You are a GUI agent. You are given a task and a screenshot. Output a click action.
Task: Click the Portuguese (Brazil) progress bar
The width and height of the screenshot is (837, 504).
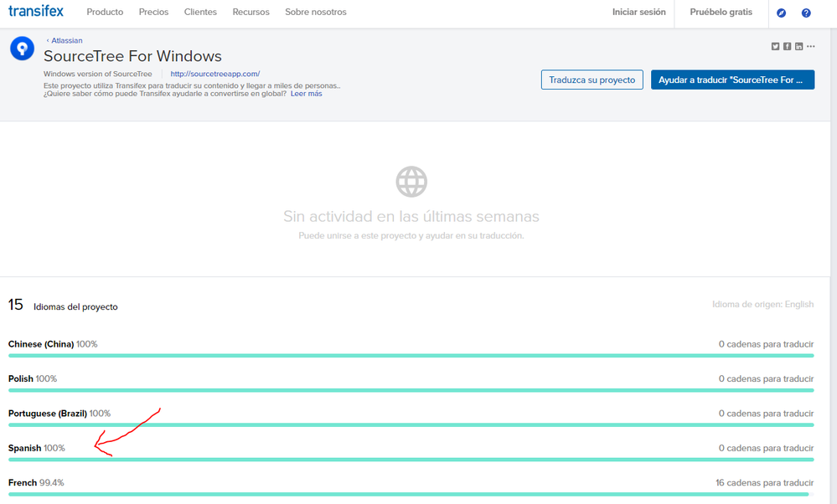pos(411,425)
